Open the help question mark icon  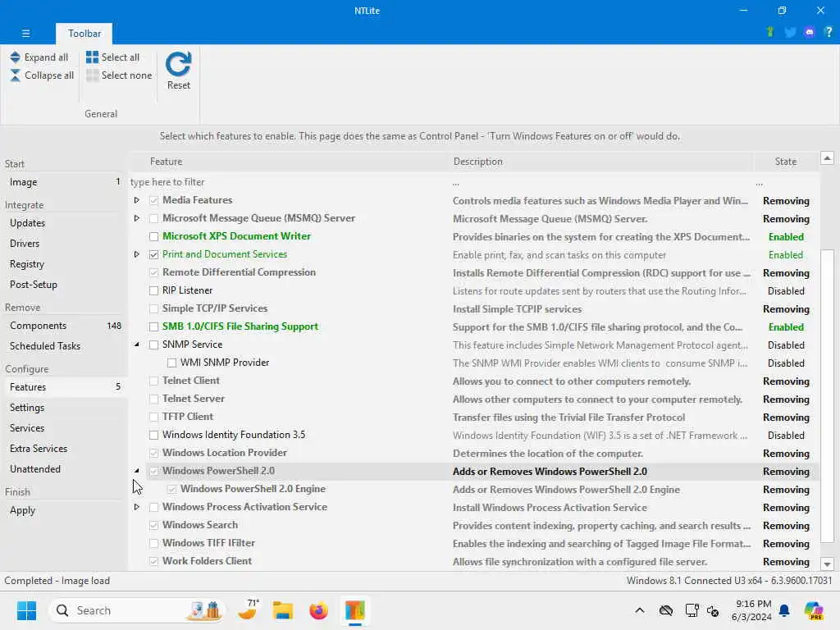coord(829,33)
